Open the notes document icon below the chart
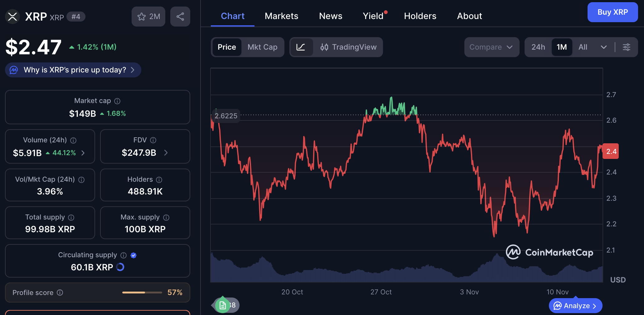This screenshot has height=315, width=644. 222,305
